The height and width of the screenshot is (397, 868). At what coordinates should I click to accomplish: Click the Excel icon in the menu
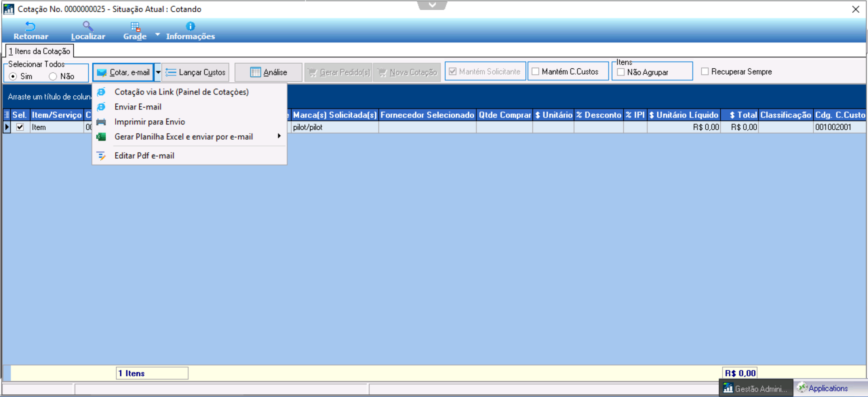pos(102,137)
